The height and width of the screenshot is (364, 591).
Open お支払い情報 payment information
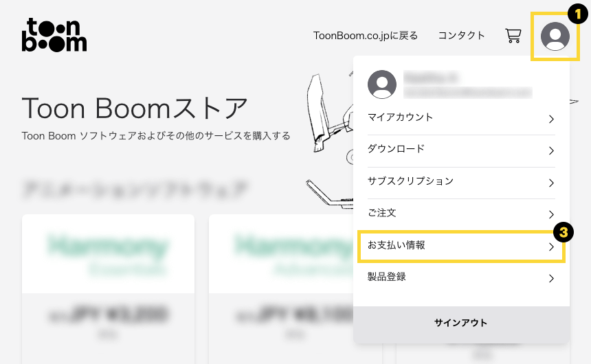397,245
